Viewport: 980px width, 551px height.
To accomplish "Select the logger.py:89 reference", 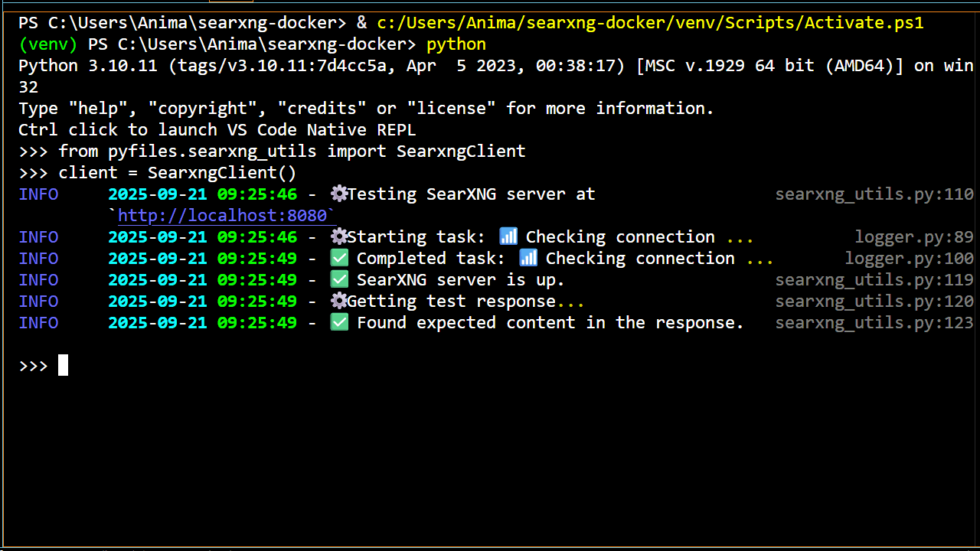I will 913,236.
